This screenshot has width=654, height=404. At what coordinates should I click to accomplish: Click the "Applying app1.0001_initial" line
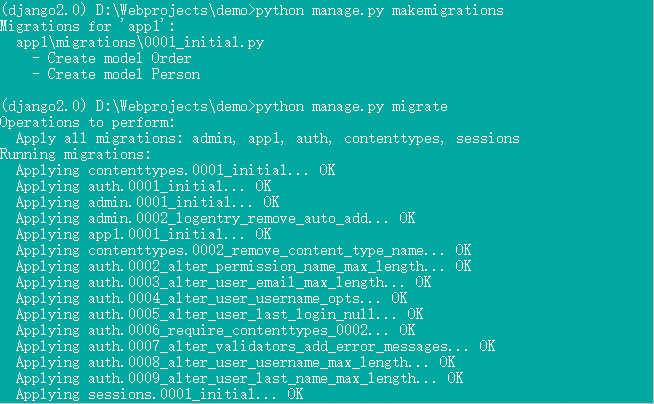[143, 234]
